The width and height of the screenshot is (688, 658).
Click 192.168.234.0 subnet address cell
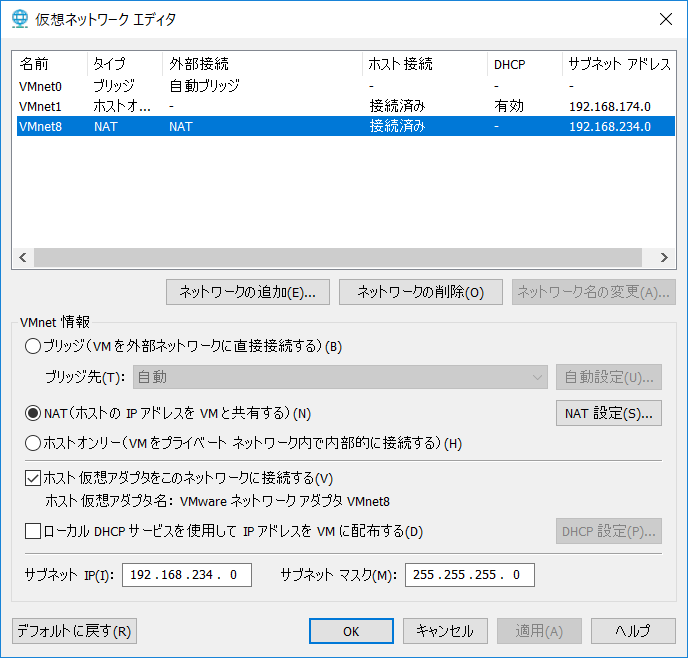609,126
